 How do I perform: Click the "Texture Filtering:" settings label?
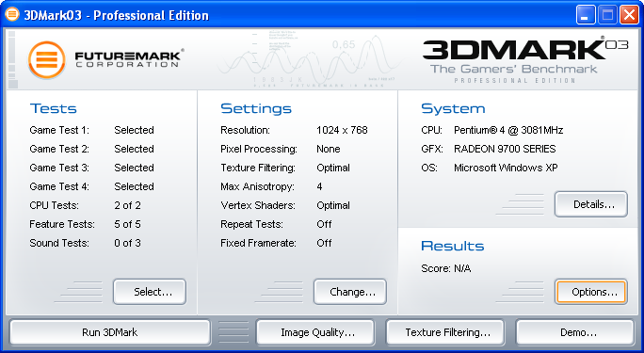[258, 168]
